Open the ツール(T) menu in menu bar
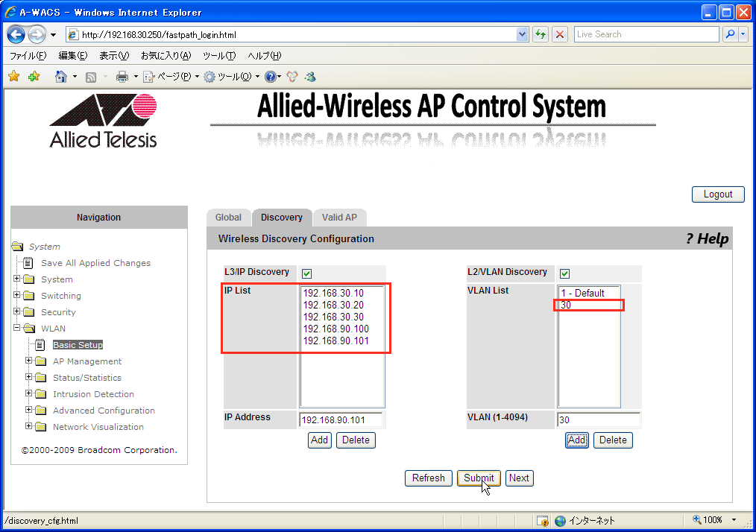Screen dimensions: 756x532 (x=219, y=56)
